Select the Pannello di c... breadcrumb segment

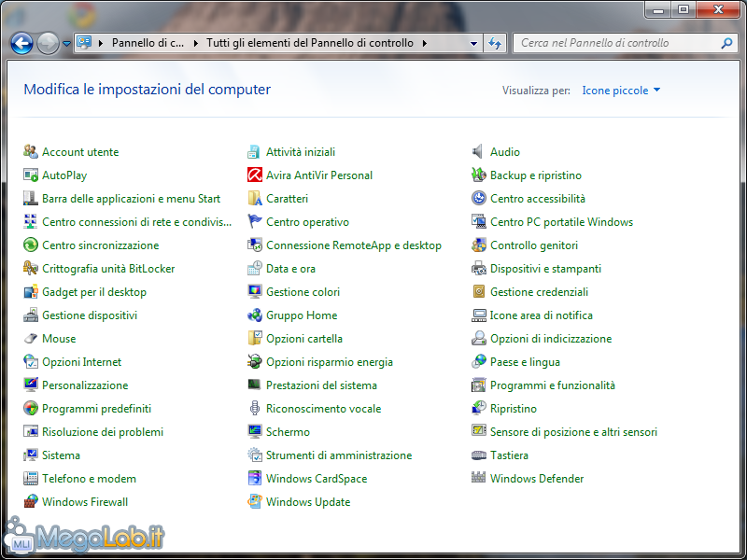tap(148, 43)
